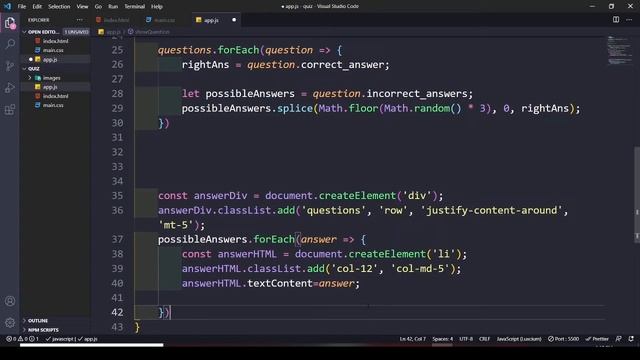The width and height of the screenshot is (640, 360).
Task: Select app.js under Open Editors
Action: (x=50, y=60)
